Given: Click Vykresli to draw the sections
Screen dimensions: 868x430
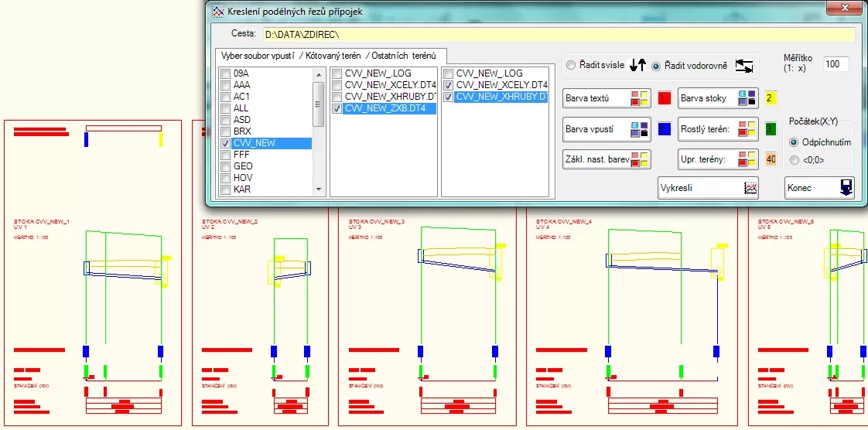Looking at the screenshot, I should pyautogui.click(x=708, y=188).
